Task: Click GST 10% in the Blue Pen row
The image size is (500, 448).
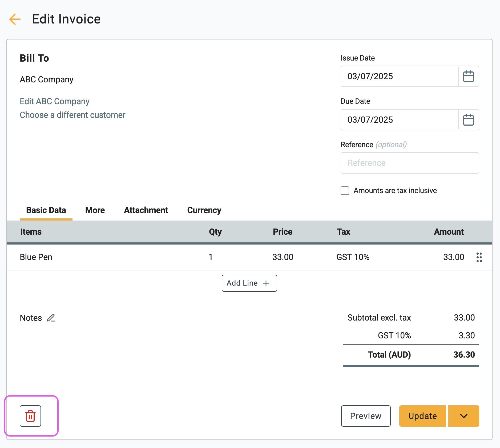Action: 353,257
